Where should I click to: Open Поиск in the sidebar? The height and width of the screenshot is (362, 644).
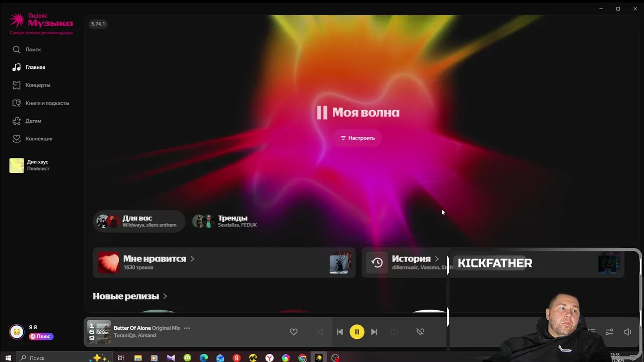tap(27, 49)
